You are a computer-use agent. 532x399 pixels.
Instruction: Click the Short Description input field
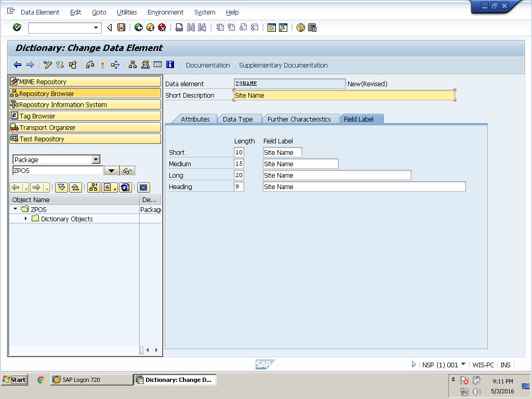344,95
